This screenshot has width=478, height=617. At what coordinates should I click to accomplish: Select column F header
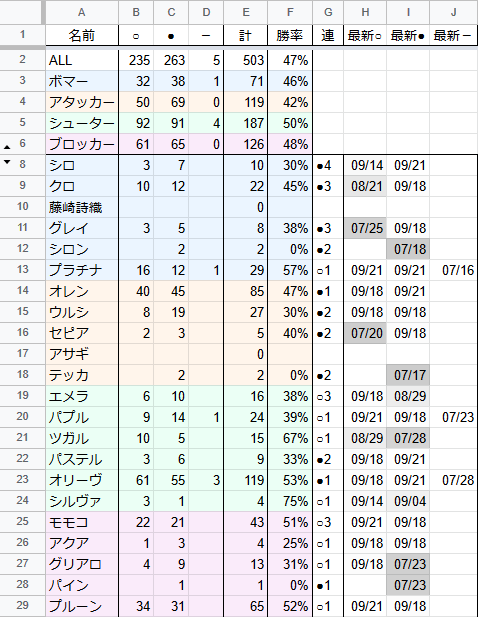[290, 12]
